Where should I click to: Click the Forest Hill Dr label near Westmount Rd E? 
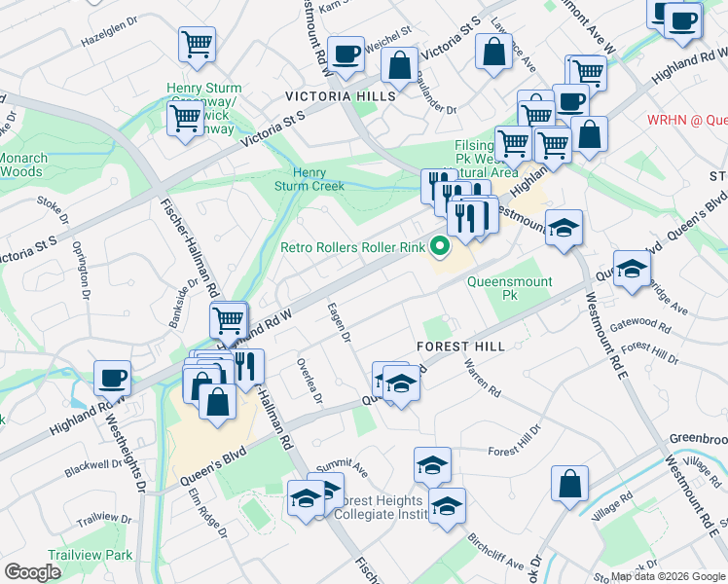649,353
